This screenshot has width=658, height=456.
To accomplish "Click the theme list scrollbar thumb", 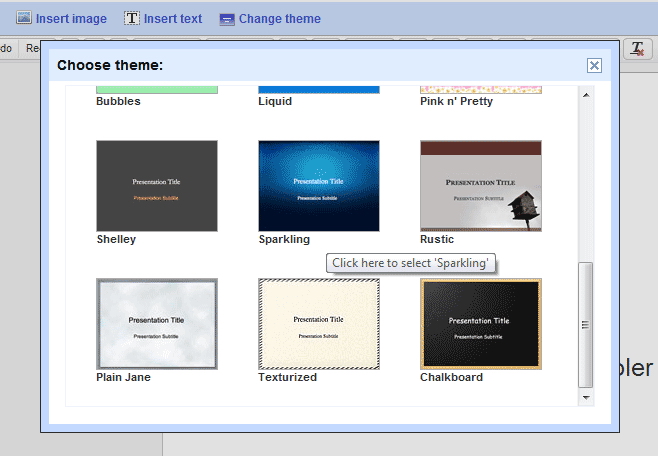I will (x=586, y=323).
